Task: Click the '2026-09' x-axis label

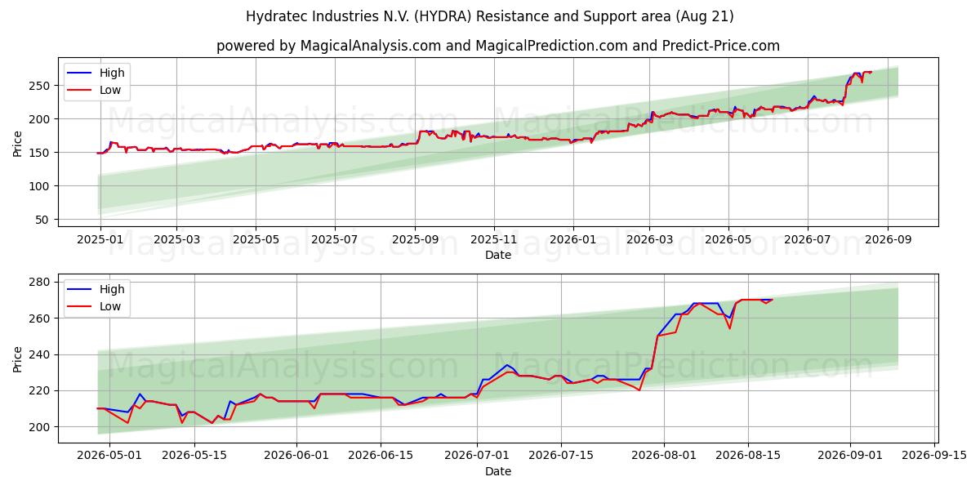Action: coord(887,239)
